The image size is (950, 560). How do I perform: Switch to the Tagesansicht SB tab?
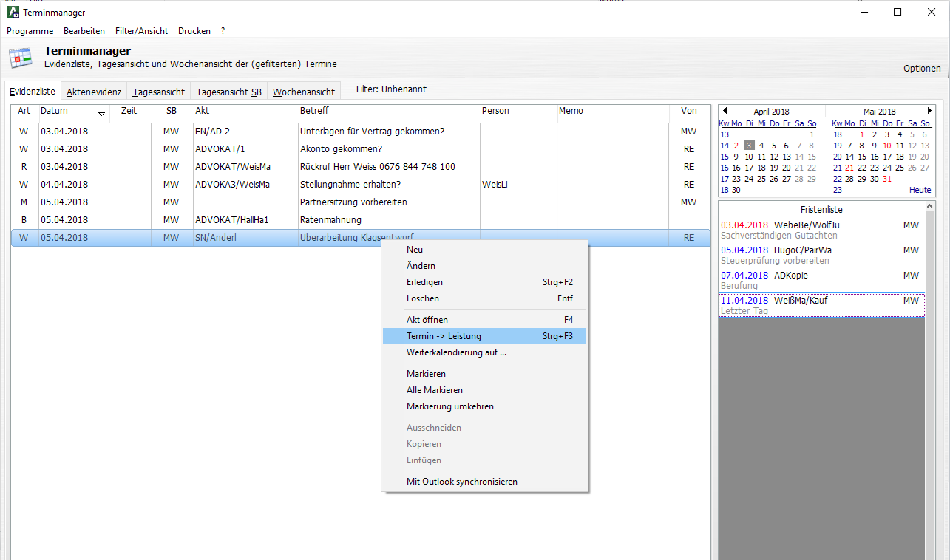point(229,92)
